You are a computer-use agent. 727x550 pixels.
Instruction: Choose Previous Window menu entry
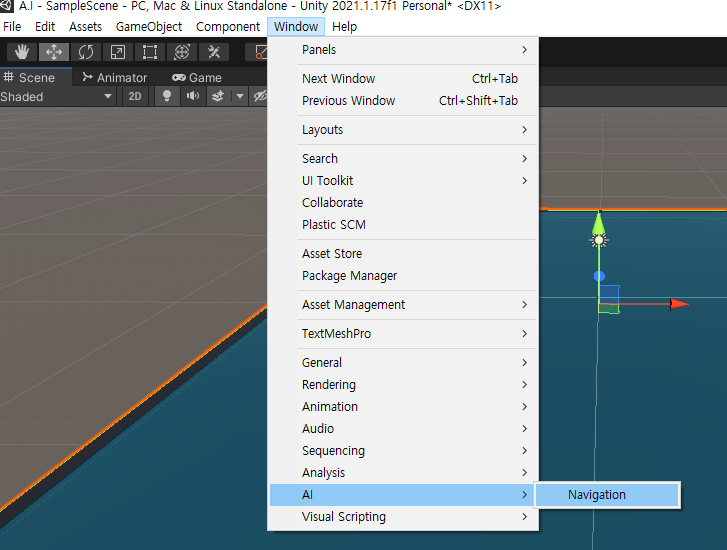[x=403, y=101]
